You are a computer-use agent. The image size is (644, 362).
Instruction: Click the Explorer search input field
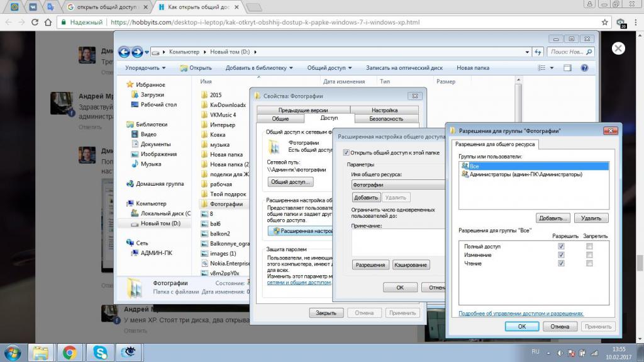(x=567, y=52)
